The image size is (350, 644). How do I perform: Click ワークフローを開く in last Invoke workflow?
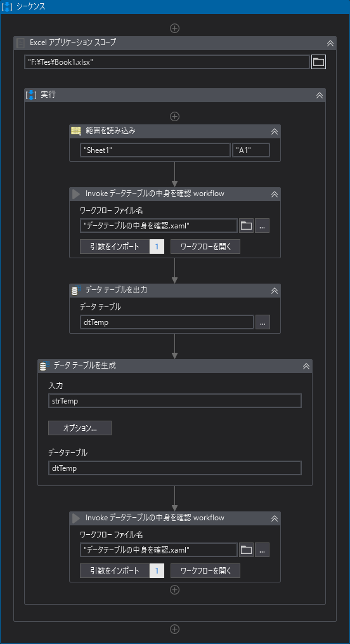(x=205, y=571)
